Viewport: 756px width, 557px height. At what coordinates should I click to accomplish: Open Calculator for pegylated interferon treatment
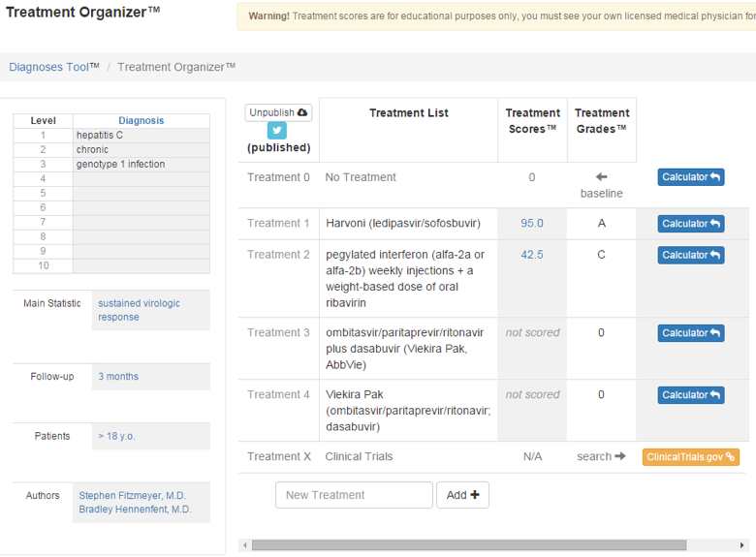[x=690, y=255]
